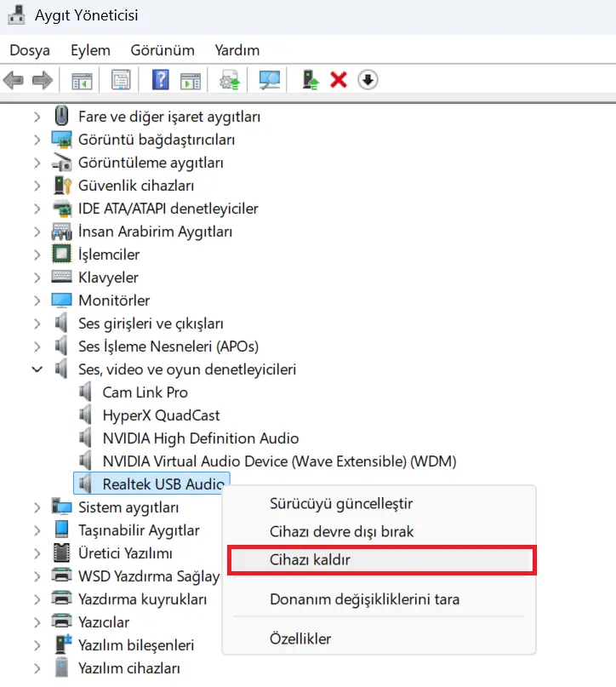Select the Cam Link Pro device

[145, 392]
